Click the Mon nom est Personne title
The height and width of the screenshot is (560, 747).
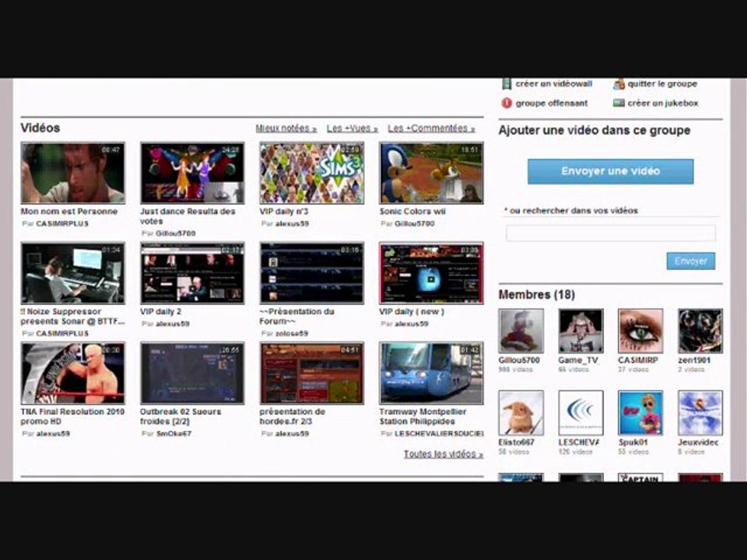coord(69,212)
